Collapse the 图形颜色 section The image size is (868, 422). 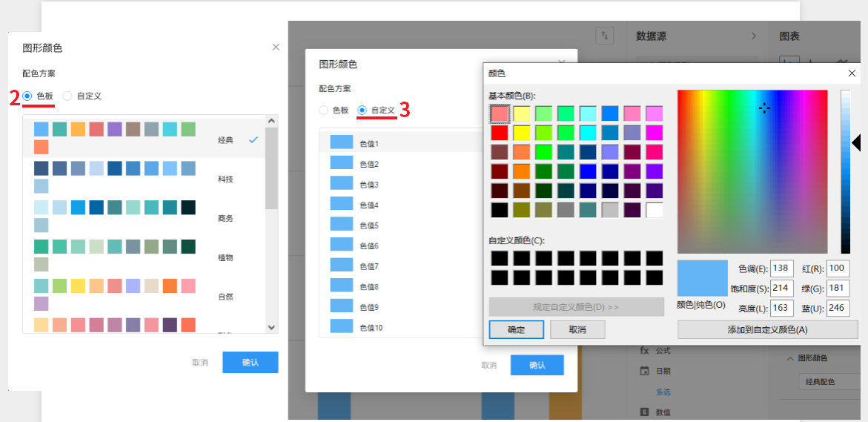click(789, 359)
